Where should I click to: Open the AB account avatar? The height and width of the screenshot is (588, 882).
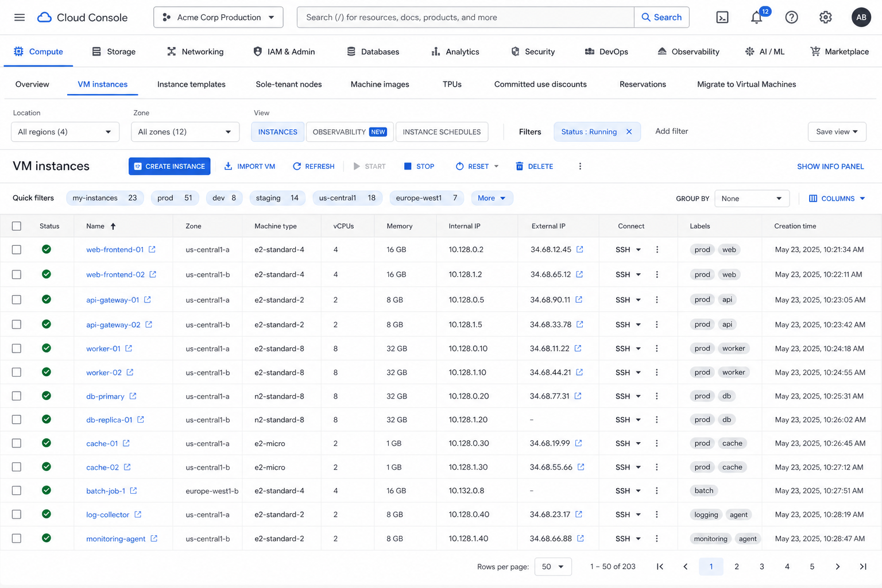pos(861,17)
